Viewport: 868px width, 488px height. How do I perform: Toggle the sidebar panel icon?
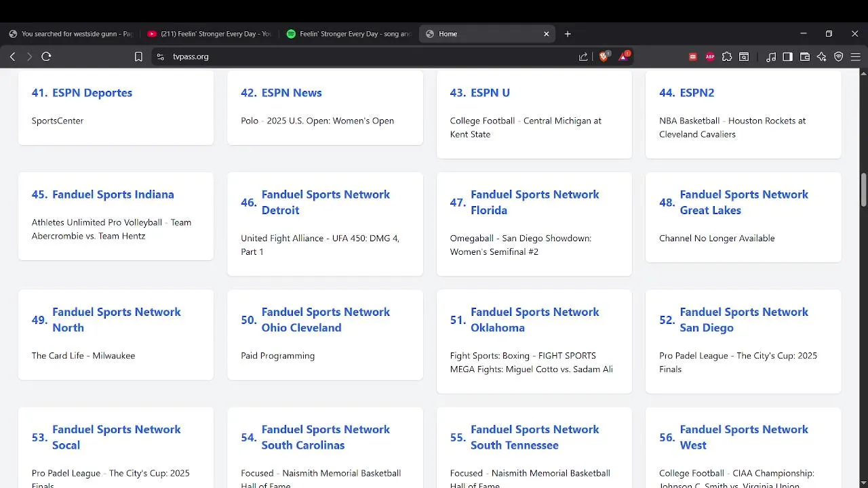(x=787, y=57)
